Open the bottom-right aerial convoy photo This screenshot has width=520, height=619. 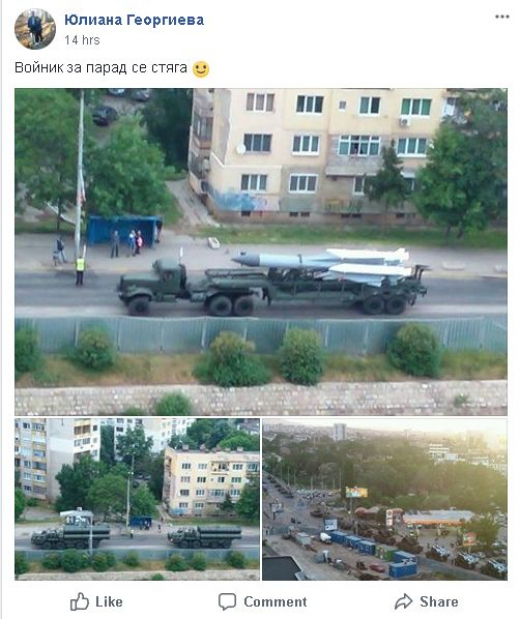point(385,499)
